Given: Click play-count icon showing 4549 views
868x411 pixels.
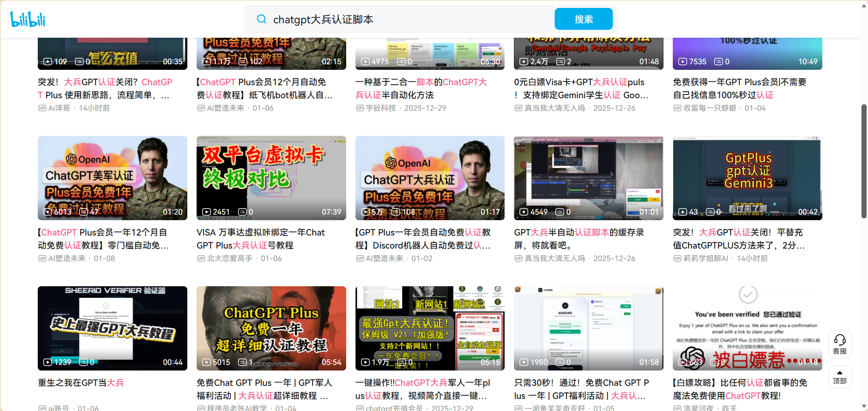Looking at the screenshot, I should [524, 212].
